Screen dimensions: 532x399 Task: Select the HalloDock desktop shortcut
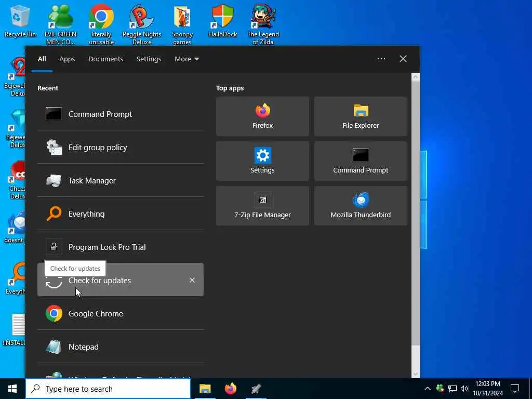[x=222, y=21]
